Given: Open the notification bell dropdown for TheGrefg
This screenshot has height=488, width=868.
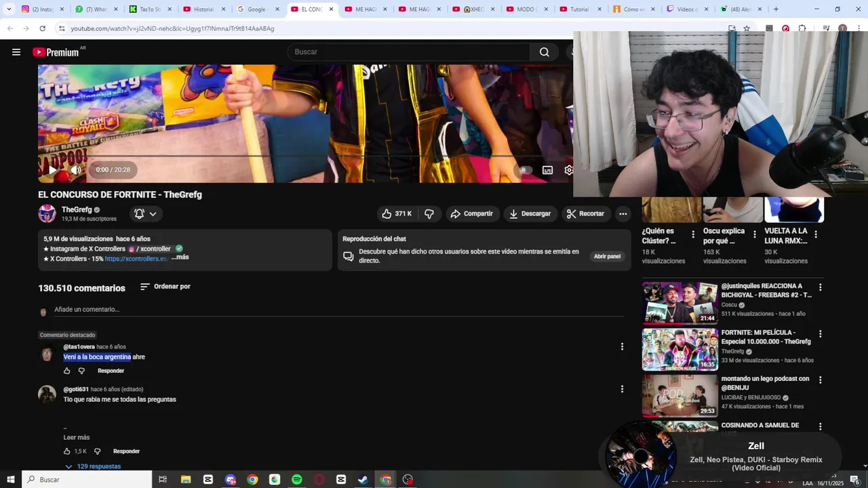Looking at the screenshot, I should (x=146, y=213).
